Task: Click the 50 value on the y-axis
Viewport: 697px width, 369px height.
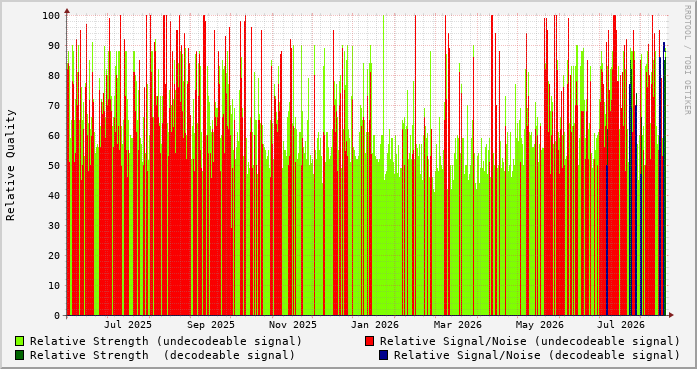Action: coord(54,165)
